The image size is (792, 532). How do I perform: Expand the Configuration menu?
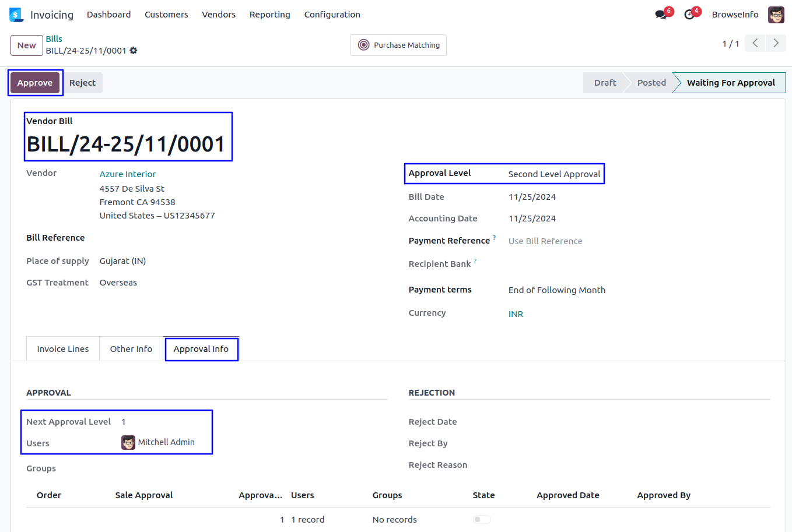point(332,15)
